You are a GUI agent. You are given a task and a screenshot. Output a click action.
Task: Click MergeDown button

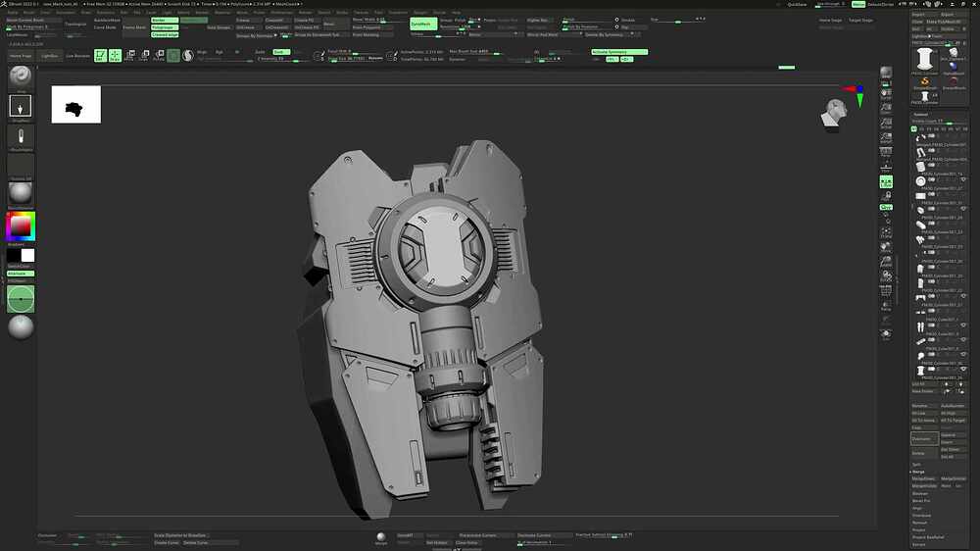pyautogui.click(x=924, y=479)
